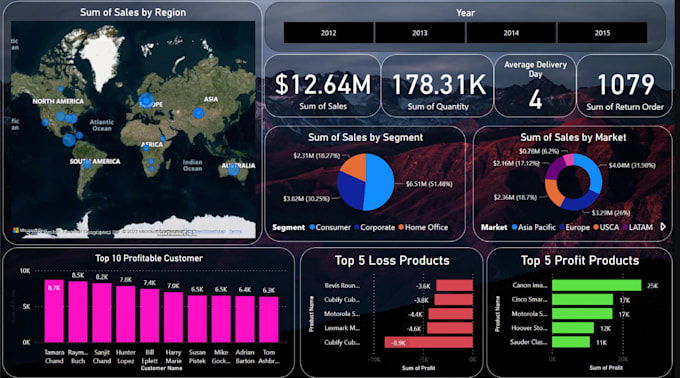Click the 178.31K Sum of Quantity card
This screenshot has height=378, width=680.
click(437, 86)
